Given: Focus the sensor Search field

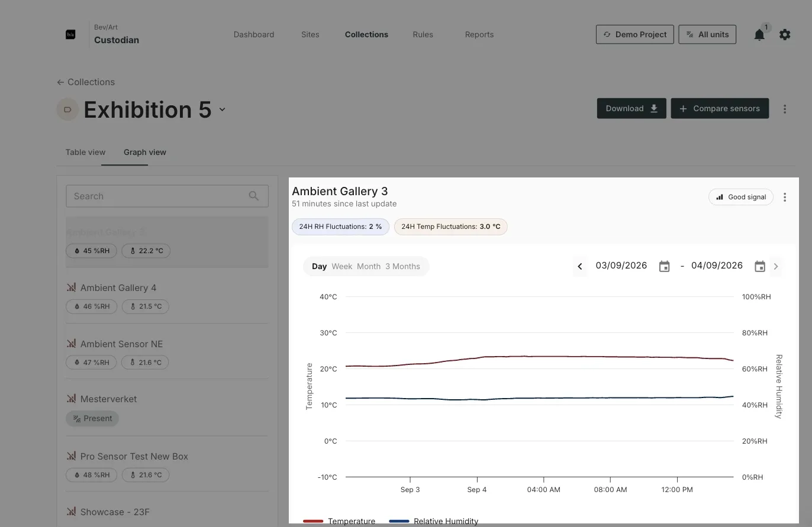Looking at the screenshot, I should pyautogui.click(x=167, y=196).
